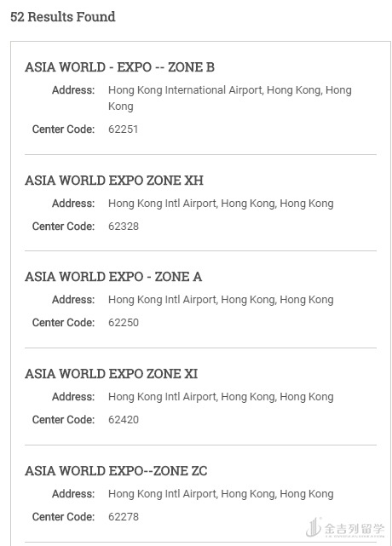
Task: Choose ASIA WORLD EXPO - ZONE A center
Action: [x=113, y=277]
